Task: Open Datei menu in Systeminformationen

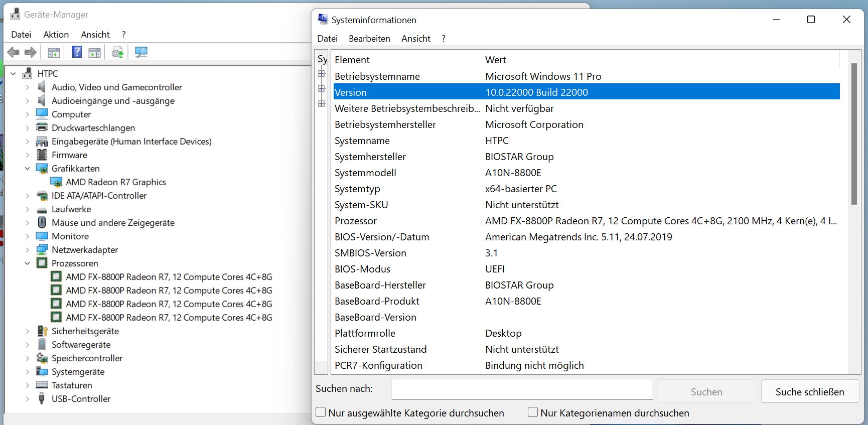Action: 327,39
